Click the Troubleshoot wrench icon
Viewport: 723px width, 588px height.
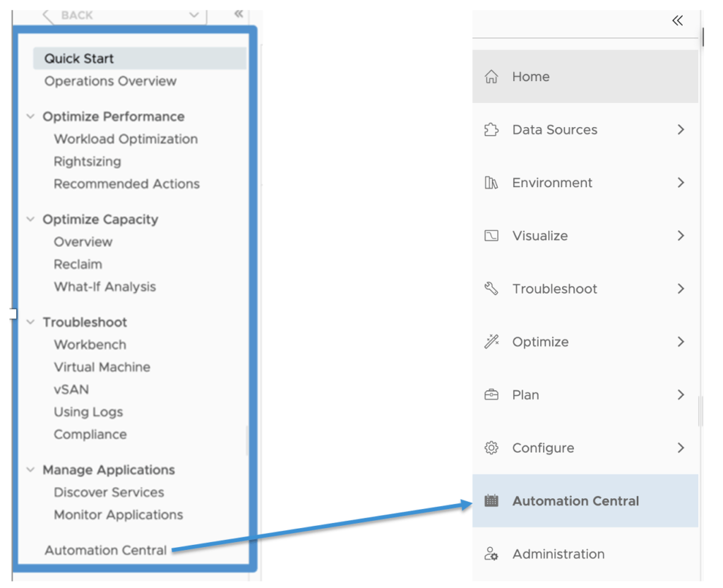[x=491, y=289]
